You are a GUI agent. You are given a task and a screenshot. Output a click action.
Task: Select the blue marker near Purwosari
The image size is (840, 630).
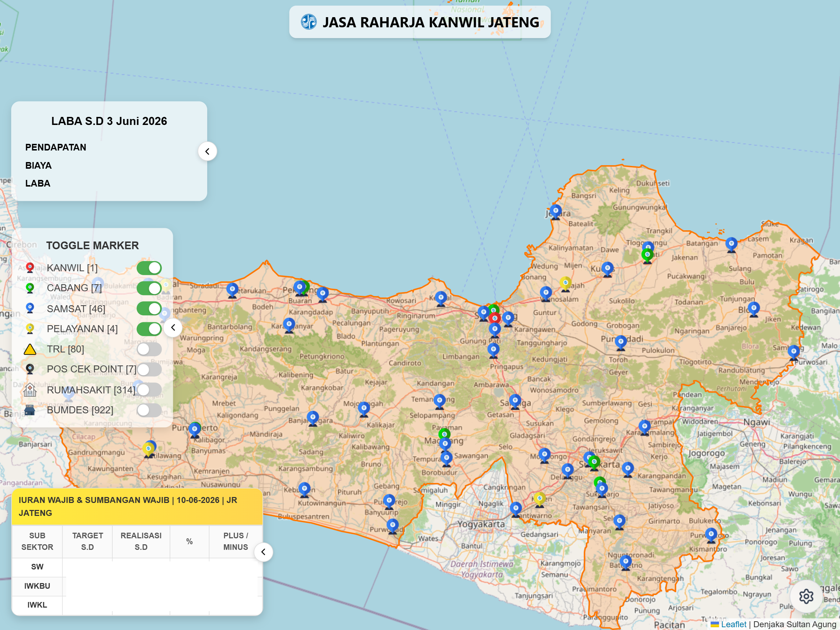(794, 352)
